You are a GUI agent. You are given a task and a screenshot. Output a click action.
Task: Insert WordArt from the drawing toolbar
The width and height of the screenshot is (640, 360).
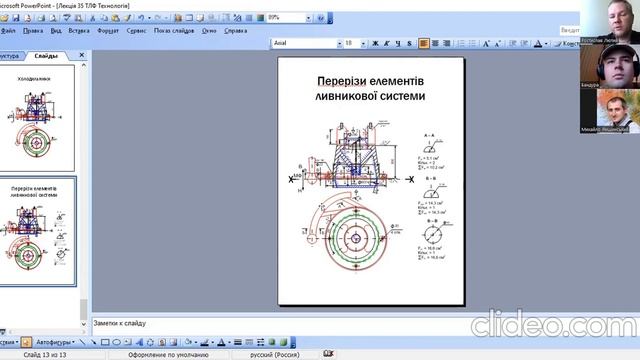[139, 342]
